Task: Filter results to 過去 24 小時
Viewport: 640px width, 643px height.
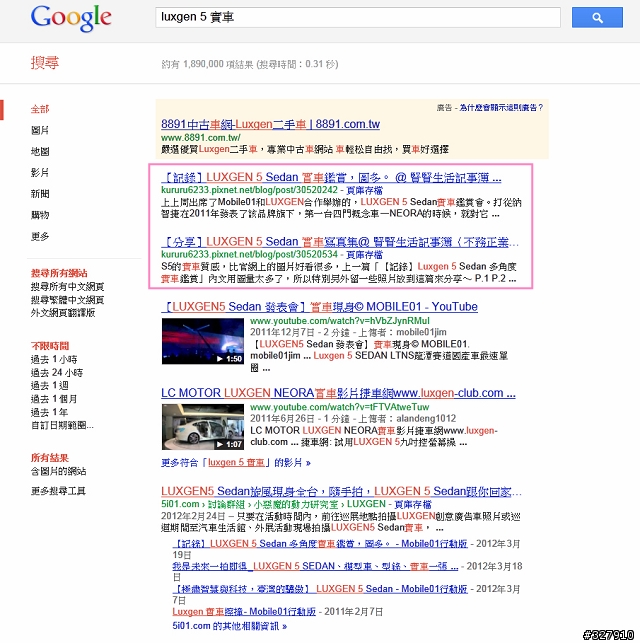Action: click(x=57, y=373)
